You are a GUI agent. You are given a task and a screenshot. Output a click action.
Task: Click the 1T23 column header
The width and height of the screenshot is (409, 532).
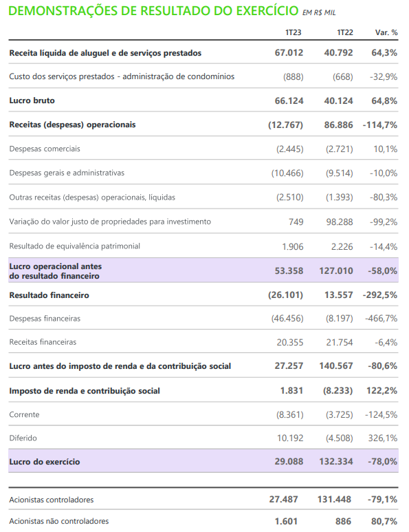click(293, 32)
